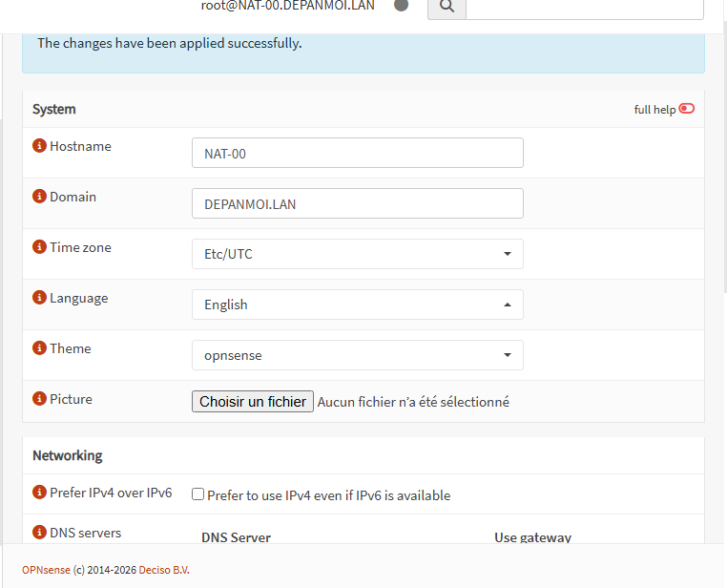The height and width of the screenshot is (588, 727).
Task: Click the Picture info icon
Action: point(39,399)
